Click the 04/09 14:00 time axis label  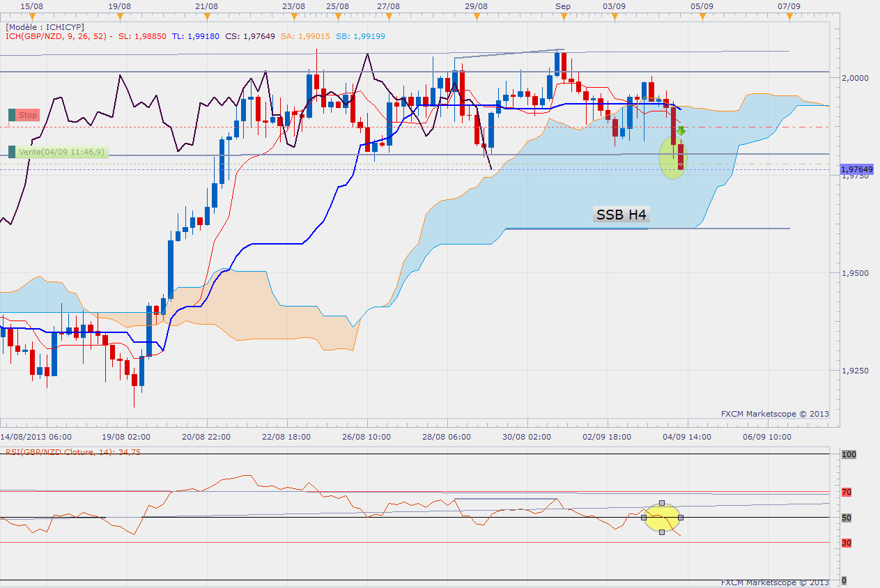(x=686, y=437)
